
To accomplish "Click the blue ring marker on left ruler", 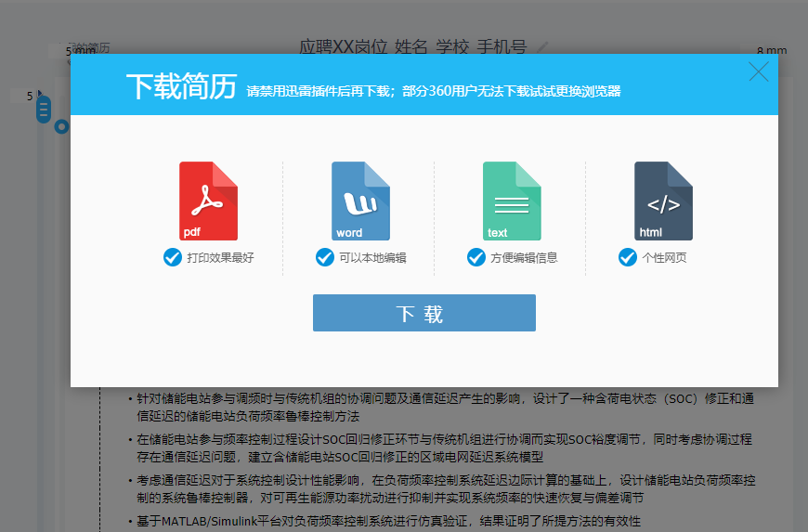I will click(x=61, y=126).
